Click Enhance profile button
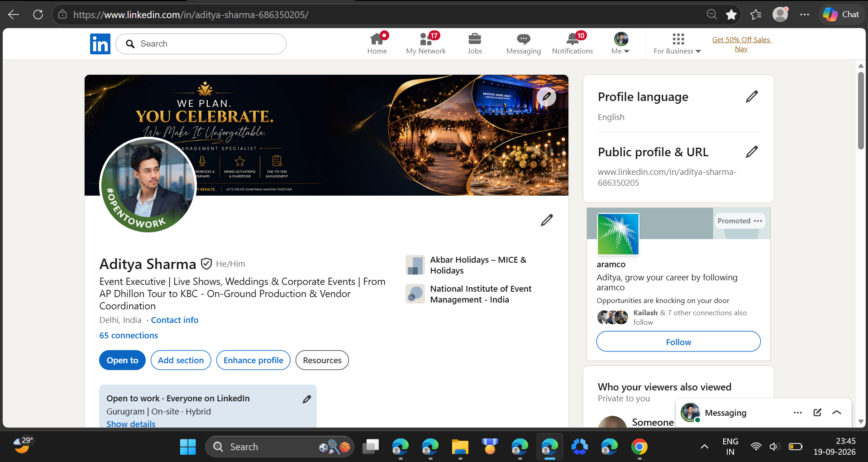868x462 pixels. click(253, 360)
